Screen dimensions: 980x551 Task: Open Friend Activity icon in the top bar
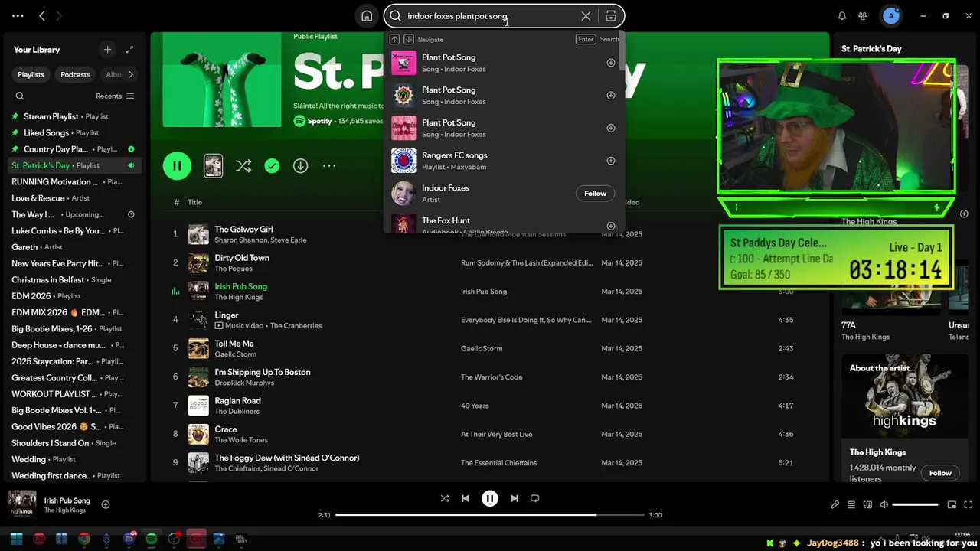tap(863, 16)
